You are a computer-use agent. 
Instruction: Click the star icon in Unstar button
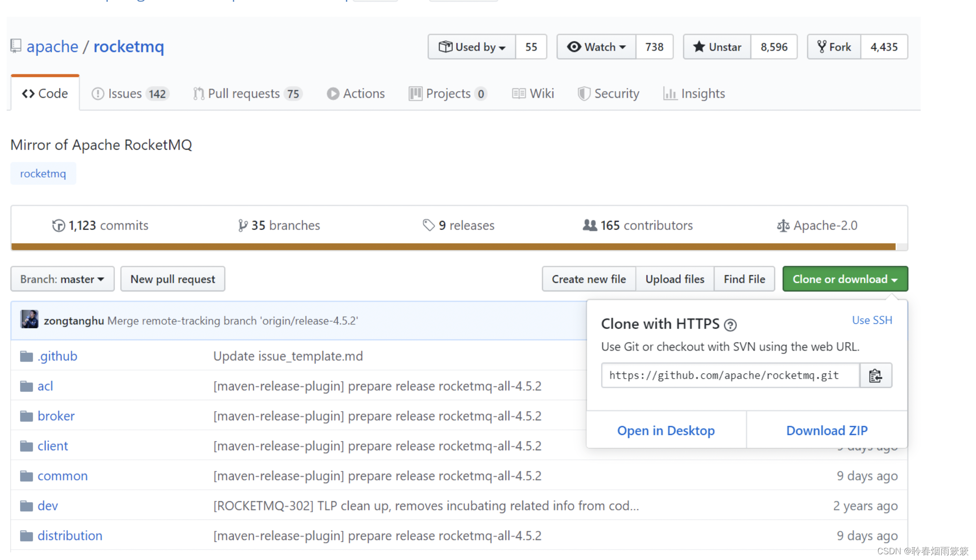(x=699, y=47)
